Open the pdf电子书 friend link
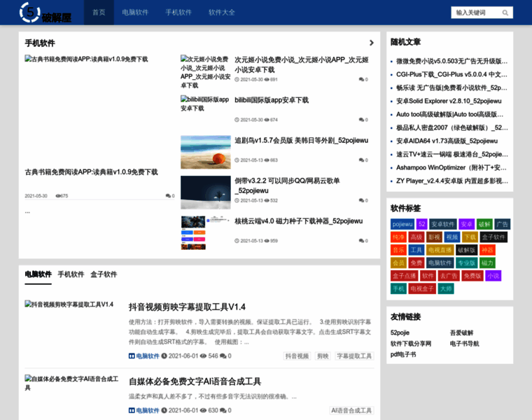The image size is (532, 420). point(403,354)
